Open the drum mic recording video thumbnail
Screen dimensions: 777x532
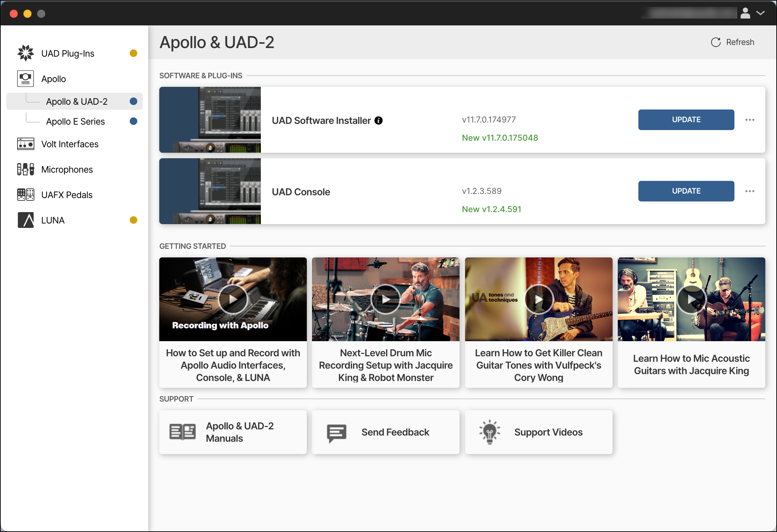tap(386, 299)
